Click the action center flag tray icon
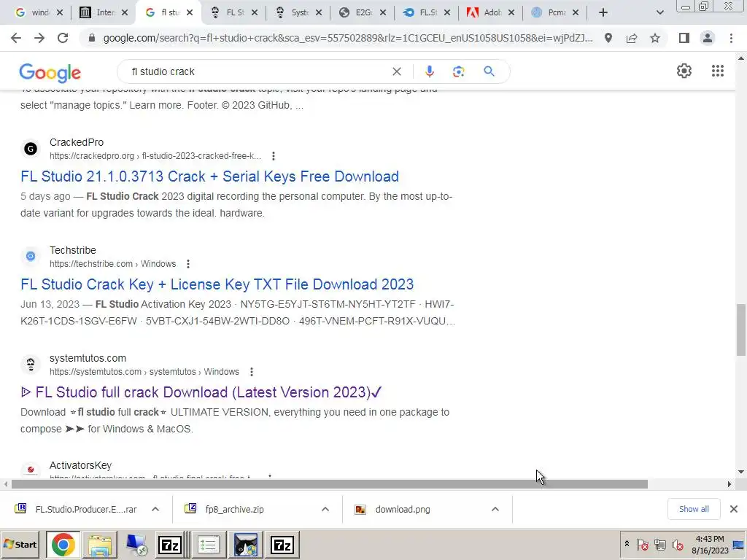This screenshot has height=560, width=747. click(642, 544)
